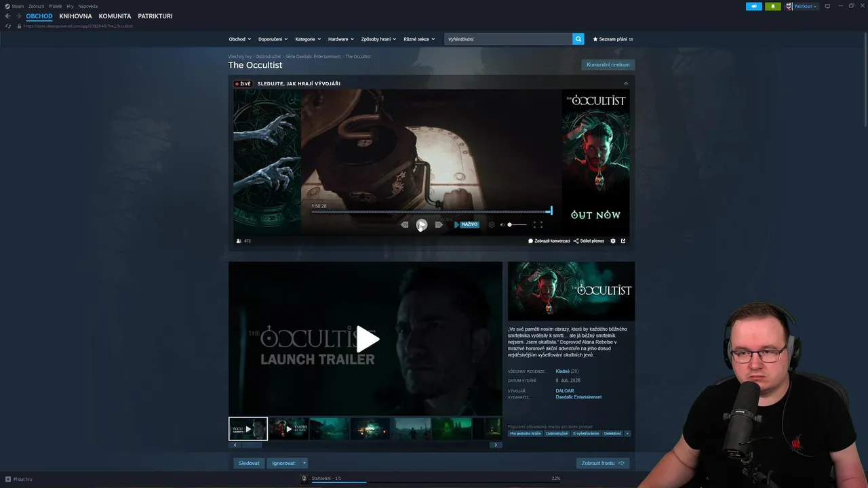Switch to the KNIHOVNA tab
Viewport: 868px width, 488px height.
pyautogui.click(x=75, y=16)
